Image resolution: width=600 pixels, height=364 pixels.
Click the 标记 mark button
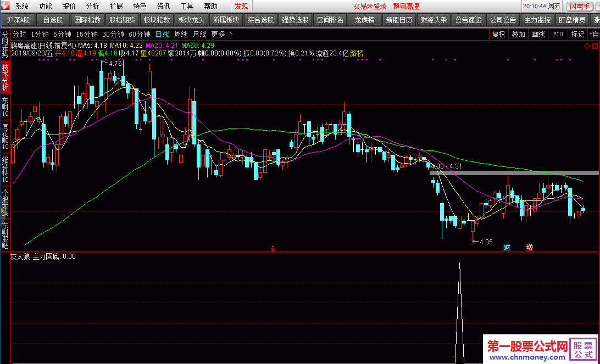click(577, 35)
